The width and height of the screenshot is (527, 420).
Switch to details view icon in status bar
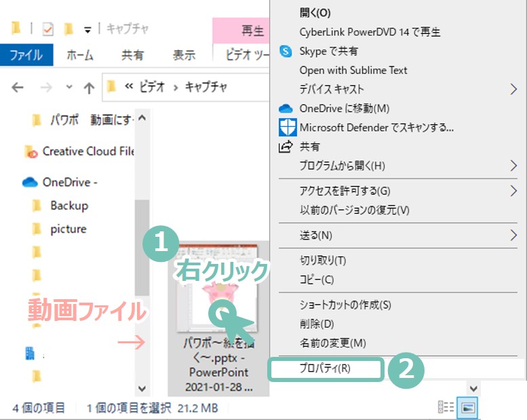[446, 408]
